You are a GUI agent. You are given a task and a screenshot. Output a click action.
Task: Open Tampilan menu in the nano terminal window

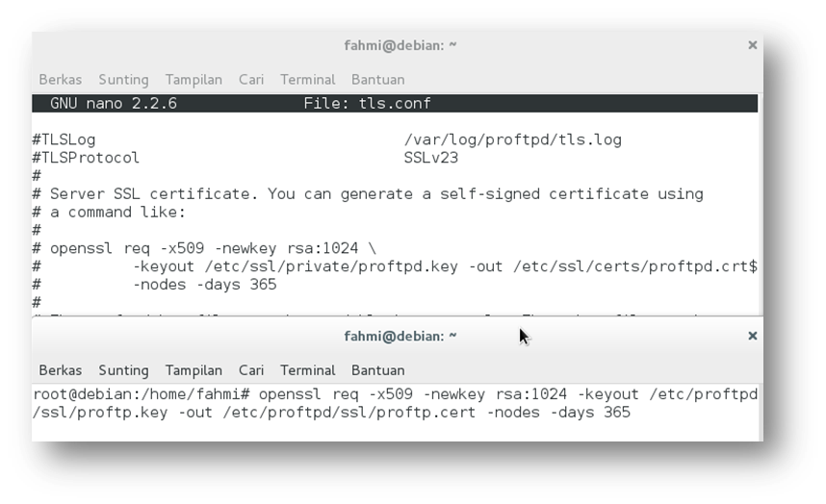coord(194,80)
